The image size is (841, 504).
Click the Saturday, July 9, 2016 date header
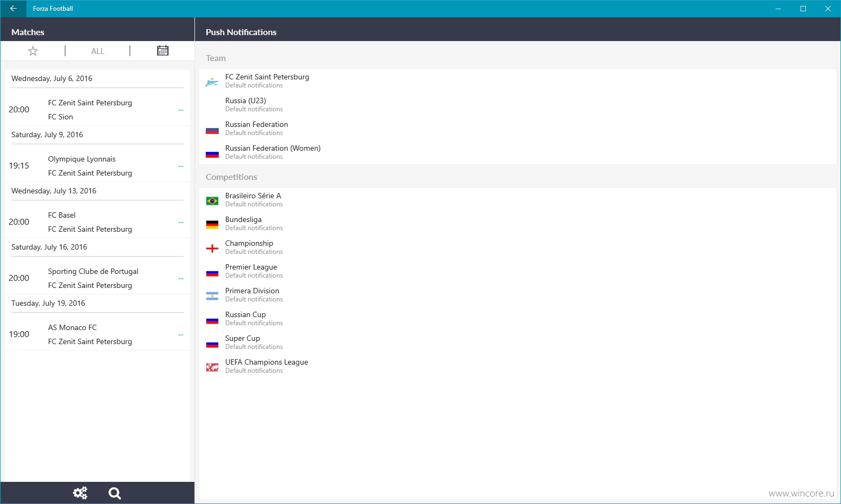(47, 135)
